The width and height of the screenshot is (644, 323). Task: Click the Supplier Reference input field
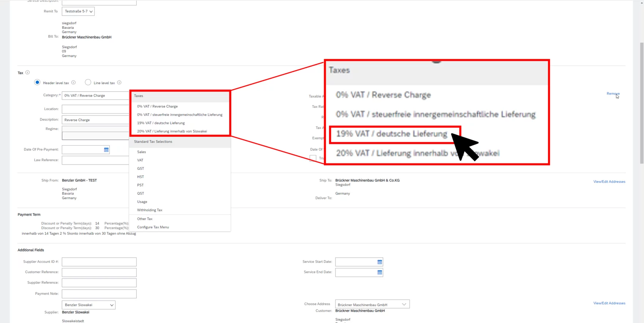click(x=99, y=283)
